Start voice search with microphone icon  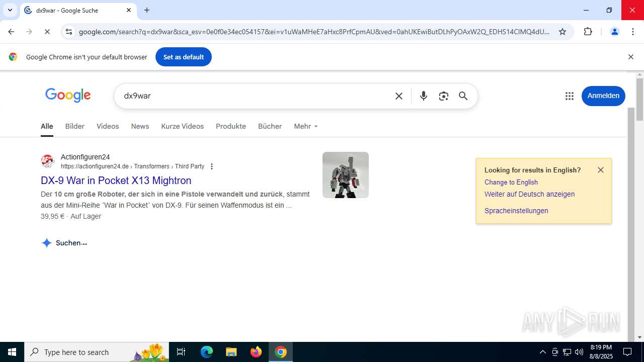pos(424,96)
